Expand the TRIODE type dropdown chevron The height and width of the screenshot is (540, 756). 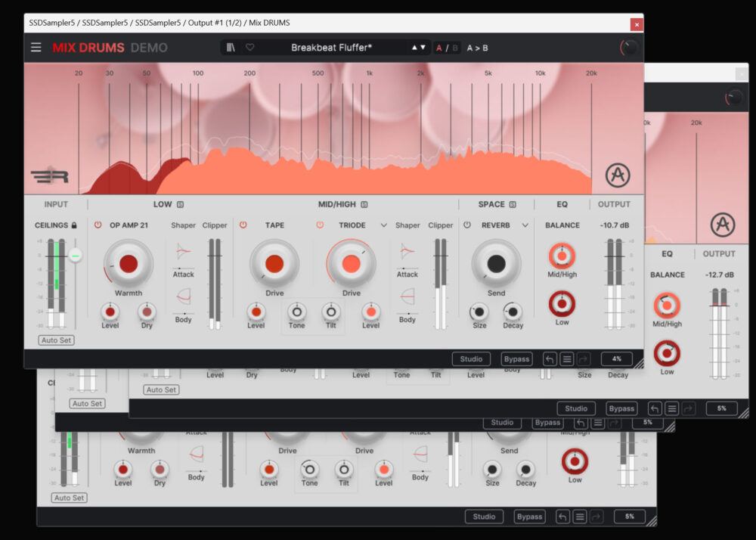(x=384, y=225)
